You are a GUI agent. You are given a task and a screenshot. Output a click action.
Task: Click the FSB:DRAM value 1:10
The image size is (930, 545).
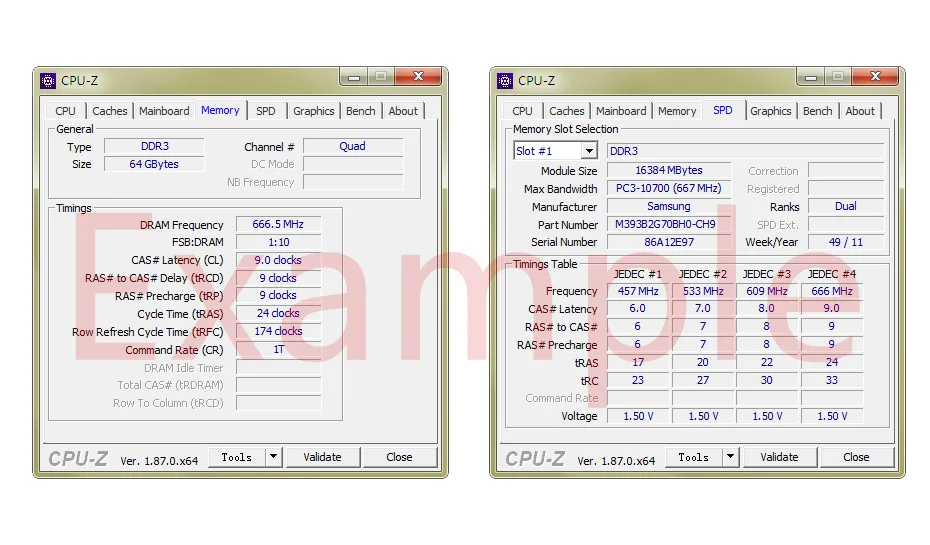tap(278, 242)
